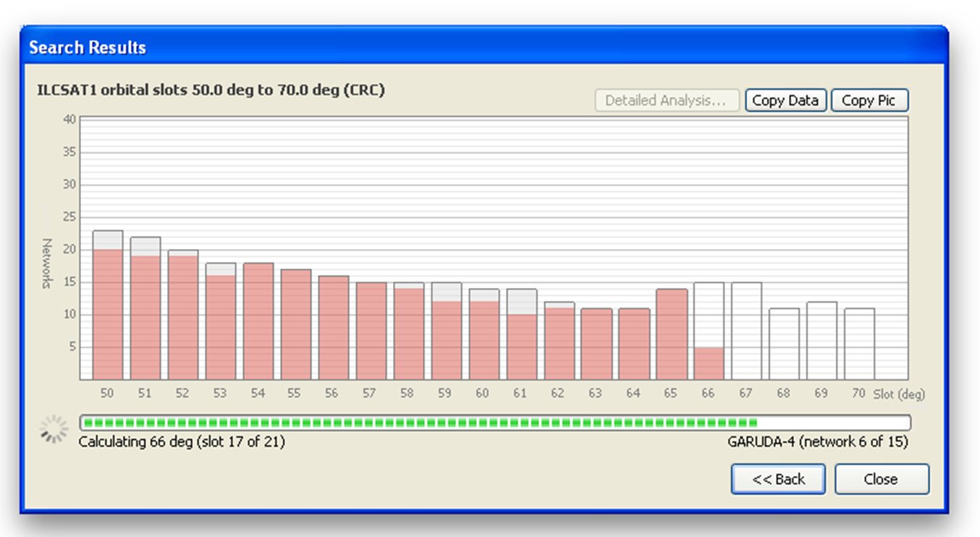Image resolution: width=980 pixels, height=537 pixels.
Task: Select the partially filled bar for slot 66
Action: [x=709, y=331]
